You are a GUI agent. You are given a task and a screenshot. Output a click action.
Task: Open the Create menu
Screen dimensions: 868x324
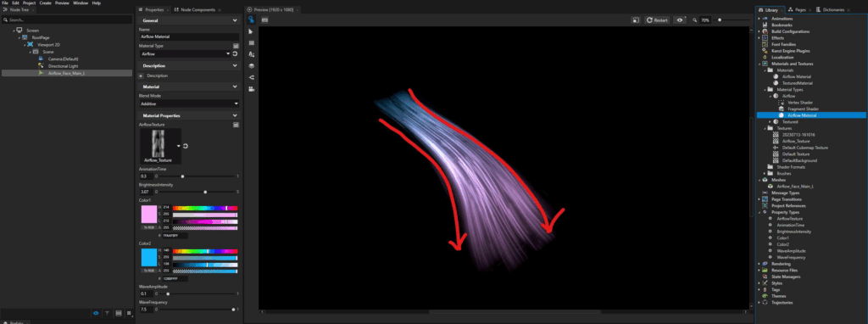tap(46, 3)
